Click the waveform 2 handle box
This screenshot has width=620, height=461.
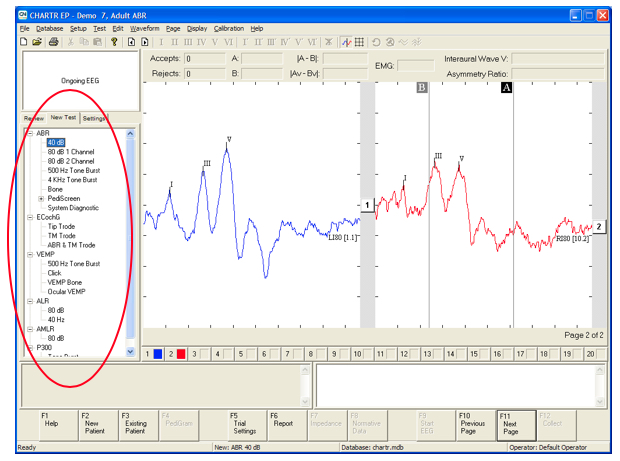coord(599,227)
